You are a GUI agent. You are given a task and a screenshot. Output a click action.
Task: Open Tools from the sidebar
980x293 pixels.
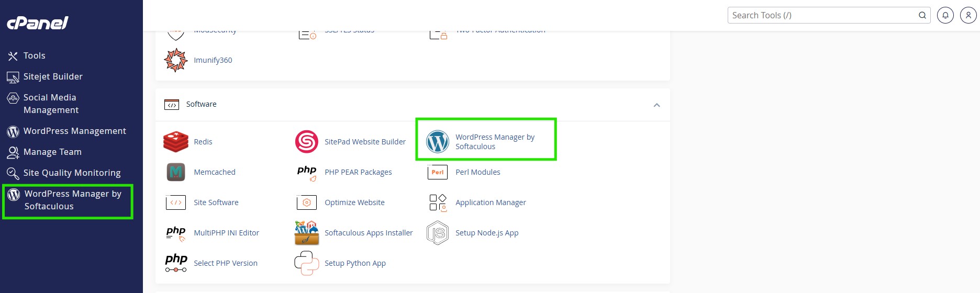tap(34, 55)
